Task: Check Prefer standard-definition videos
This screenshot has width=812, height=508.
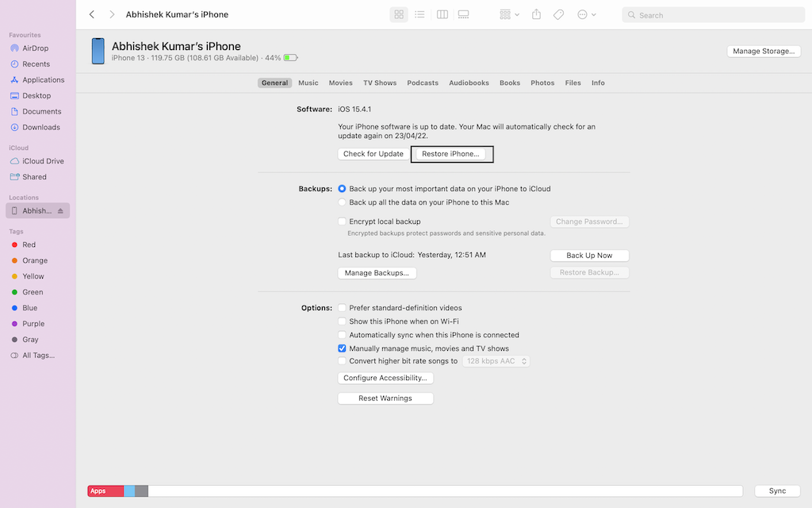Action: pos(342,308)
